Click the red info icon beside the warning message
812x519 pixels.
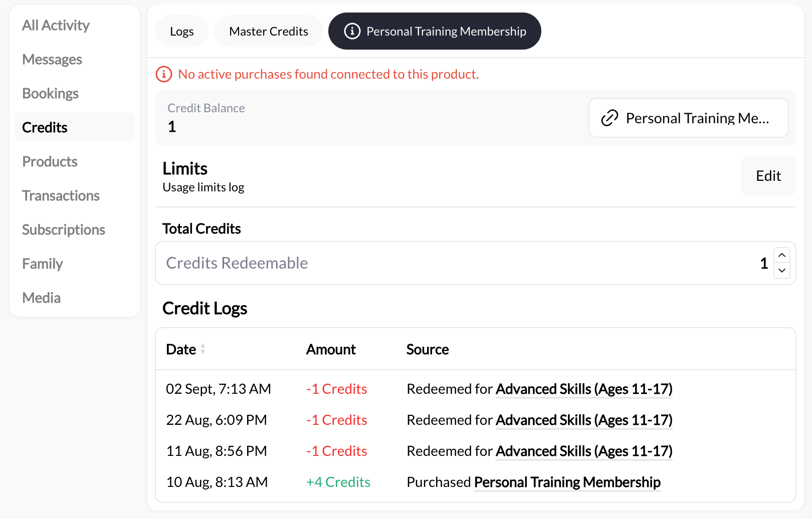pyautogui.click(x=163, y=74)
